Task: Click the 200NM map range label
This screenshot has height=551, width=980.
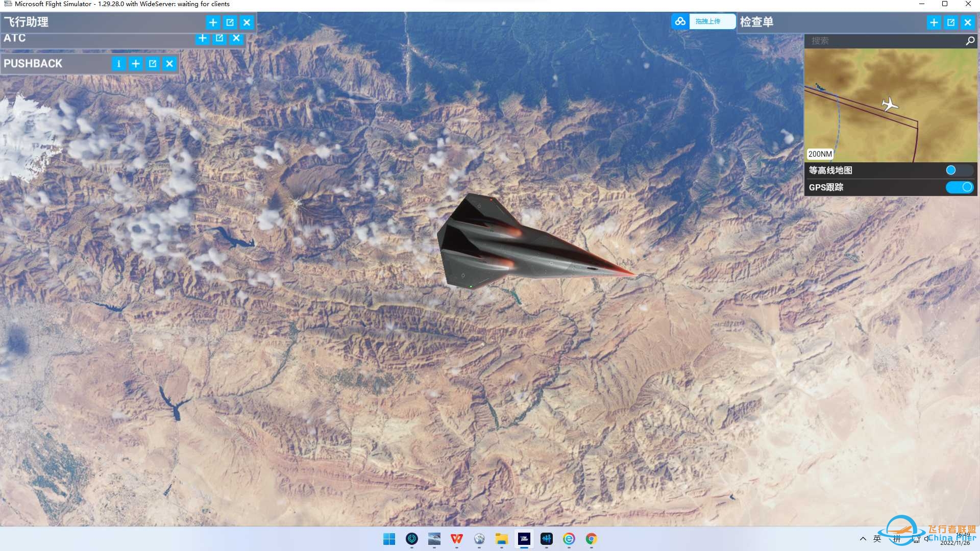Action: 820,154
